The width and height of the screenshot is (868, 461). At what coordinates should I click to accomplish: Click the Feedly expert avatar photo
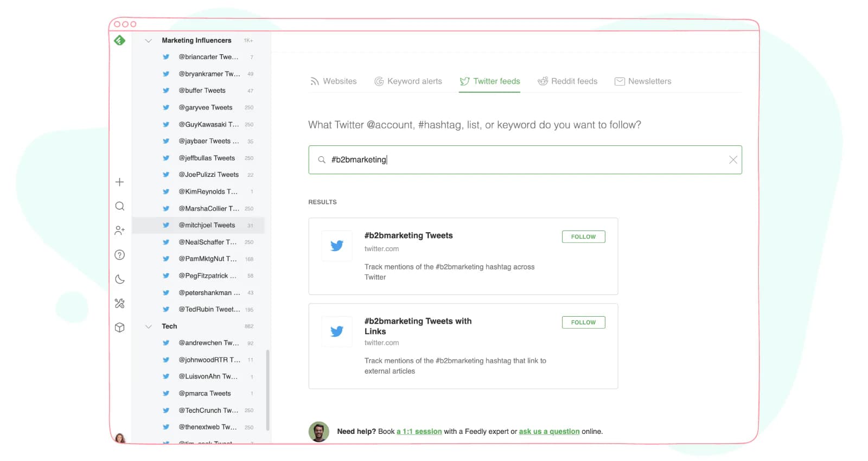[319, 432]
